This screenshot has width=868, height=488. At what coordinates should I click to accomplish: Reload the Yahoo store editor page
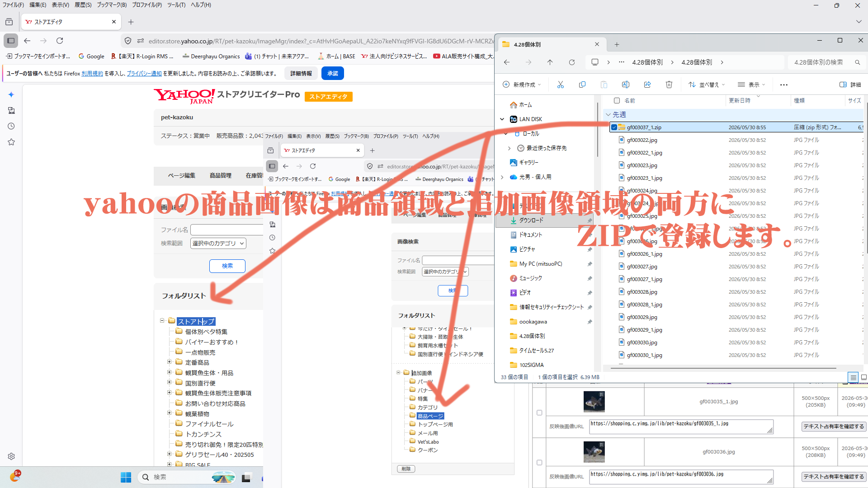pos(60,41)
